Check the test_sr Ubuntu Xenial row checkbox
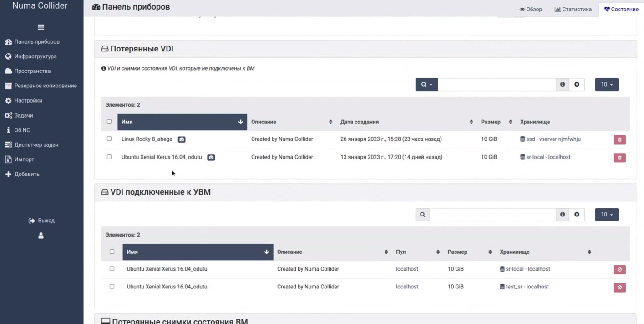The image size is (644, 324). click(x=112, y=287)
